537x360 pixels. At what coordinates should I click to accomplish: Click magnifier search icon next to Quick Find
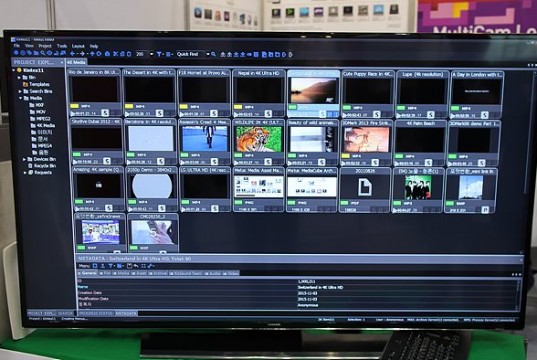tap(214, 54)
